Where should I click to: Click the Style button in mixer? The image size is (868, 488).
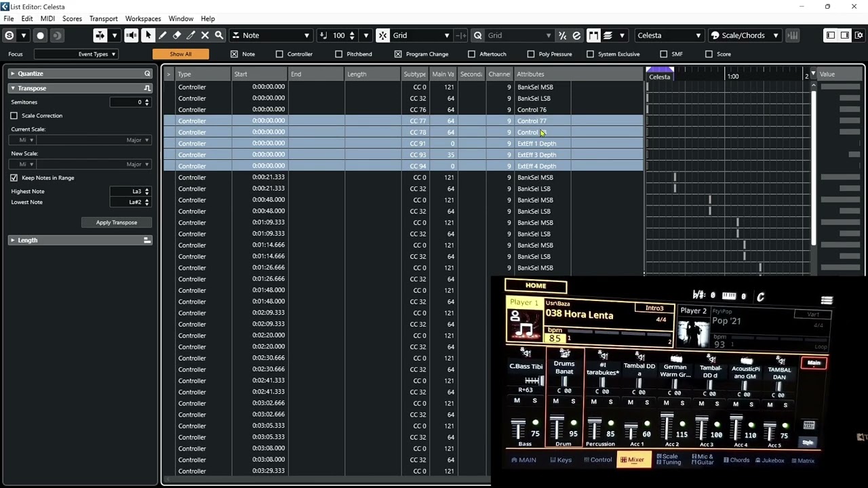[x=808, y=443]
